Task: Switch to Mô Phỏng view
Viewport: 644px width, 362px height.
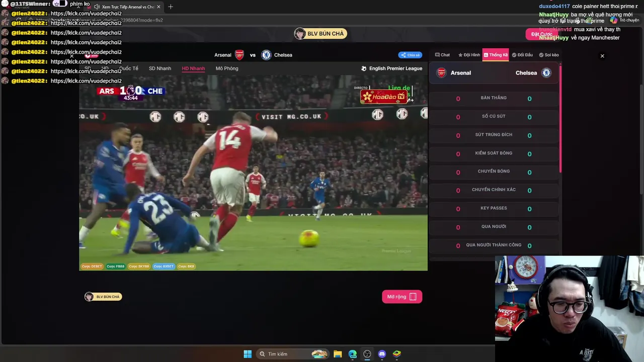Action: 227,68
